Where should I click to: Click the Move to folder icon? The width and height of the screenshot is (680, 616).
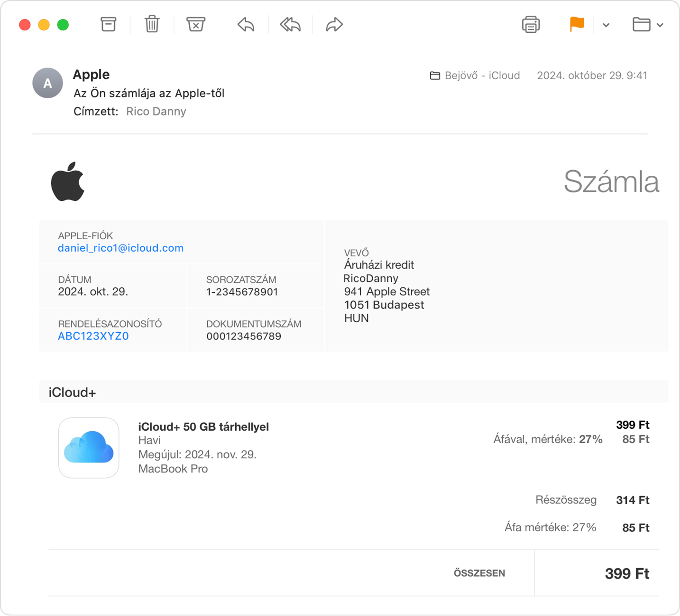(641, 24)
